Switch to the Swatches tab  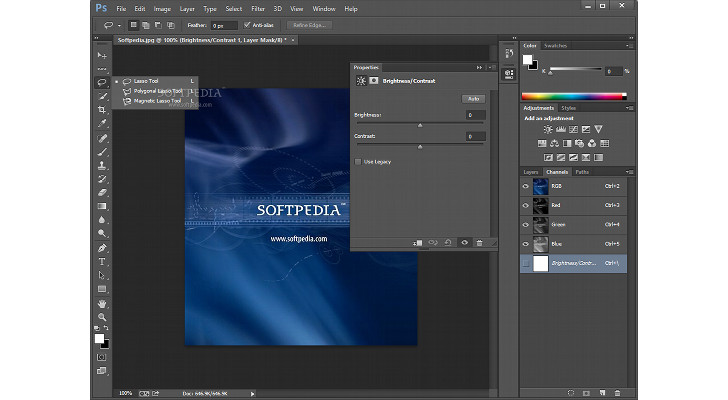click(555, 46)
